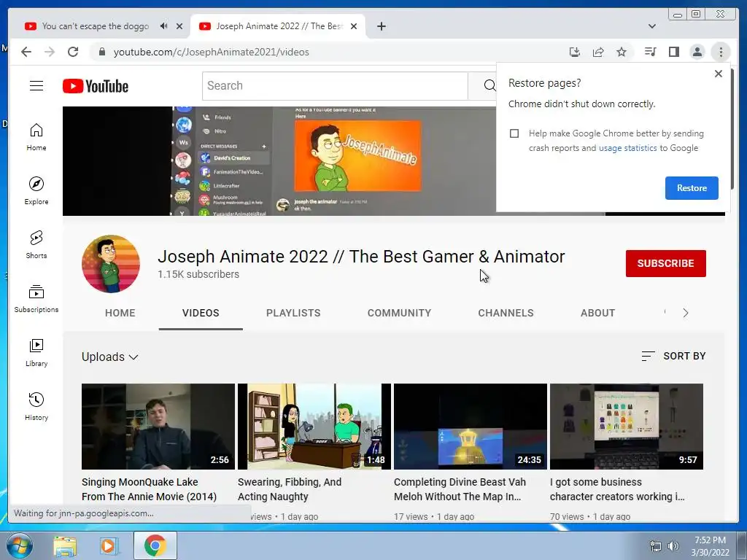This screenshot has width=747, height=560.
Task: Open the Windows Start button
Action: [20, 545]
